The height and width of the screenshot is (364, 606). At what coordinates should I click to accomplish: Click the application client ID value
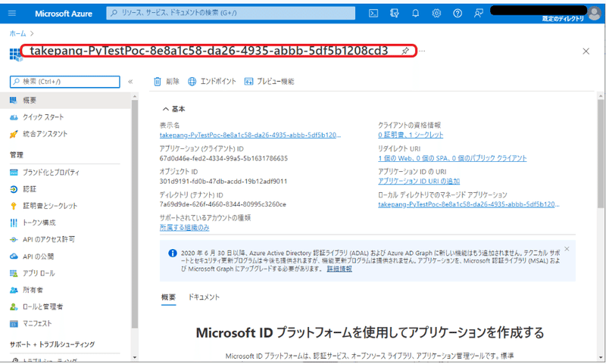[x=223, y=158]
